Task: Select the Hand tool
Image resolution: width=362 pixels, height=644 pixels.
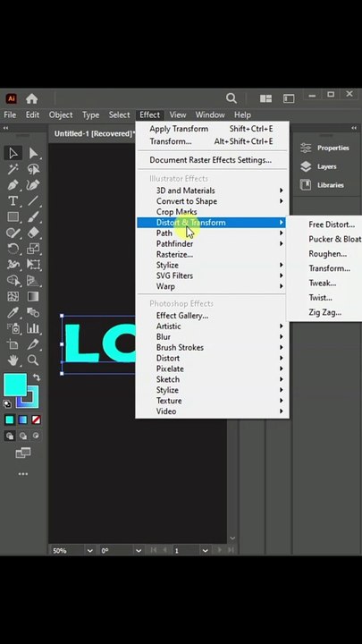Action: pyautogui.click(x=13, y=360)
